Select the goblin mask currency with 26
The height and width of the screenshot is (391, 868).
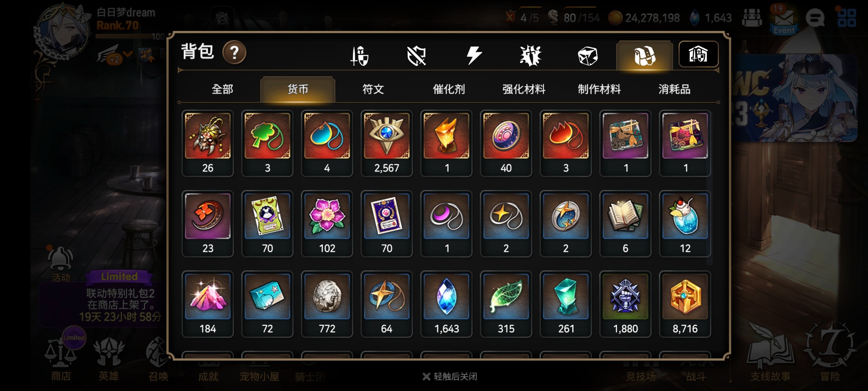click(208, 143)
